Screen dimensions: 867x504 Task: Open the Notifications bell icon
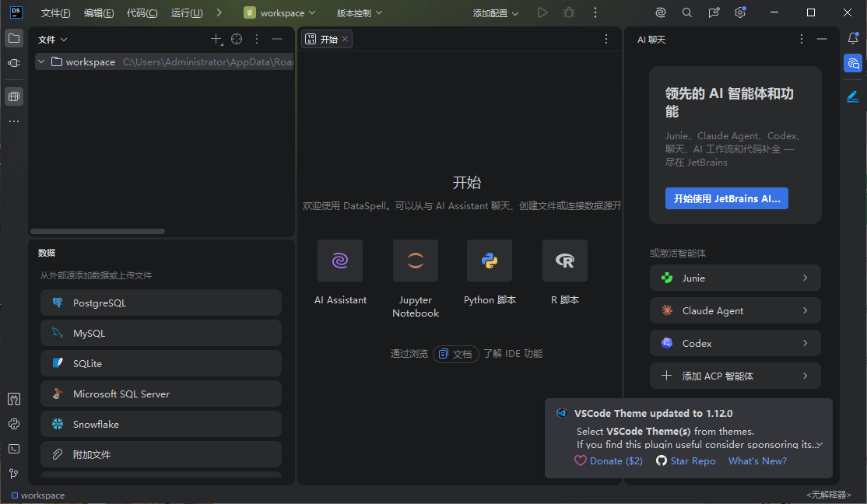click(x=853, y=39)
